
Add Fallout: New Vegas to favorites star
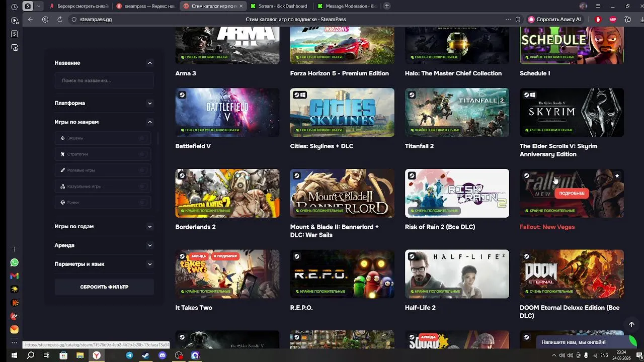[617, 176]
